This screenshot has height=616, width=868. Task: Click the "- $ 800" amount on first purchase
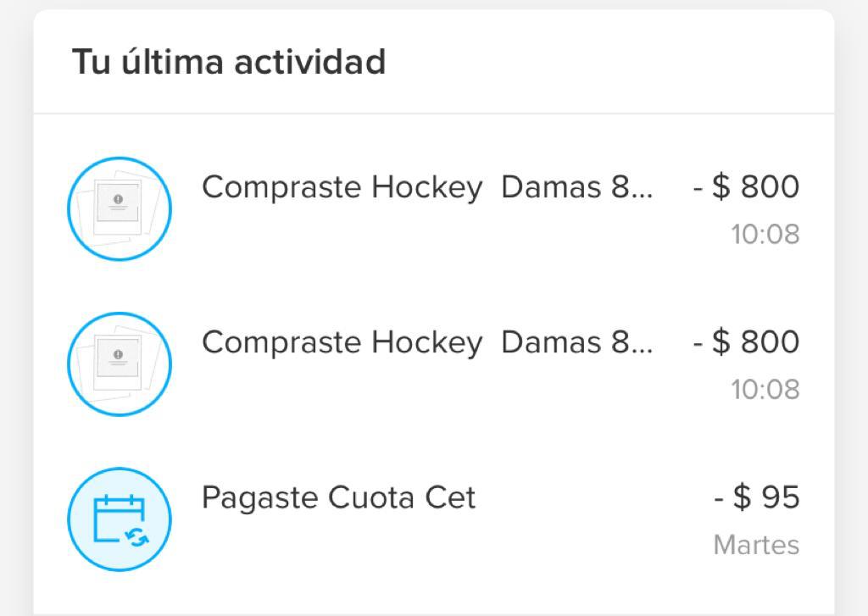[746, 187]
